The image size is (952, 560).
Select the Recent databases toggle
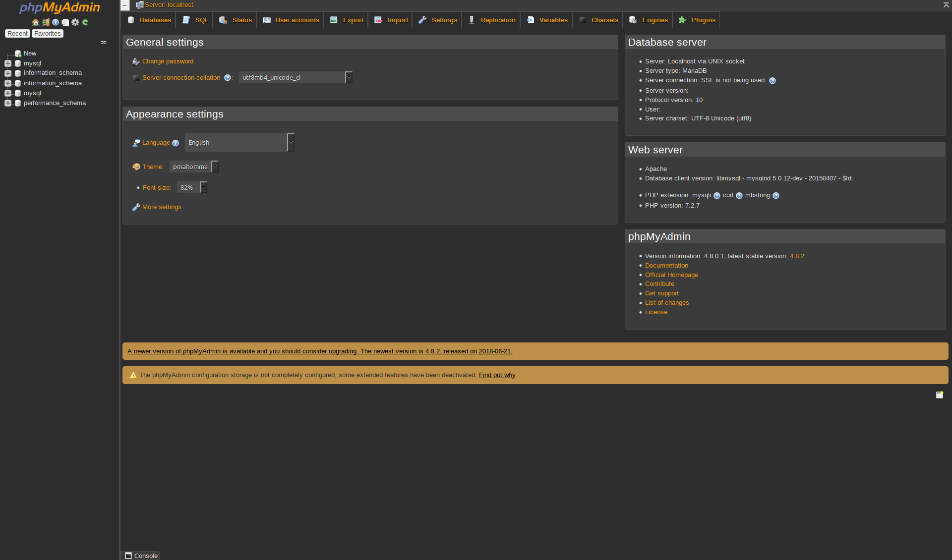point(17,33)
